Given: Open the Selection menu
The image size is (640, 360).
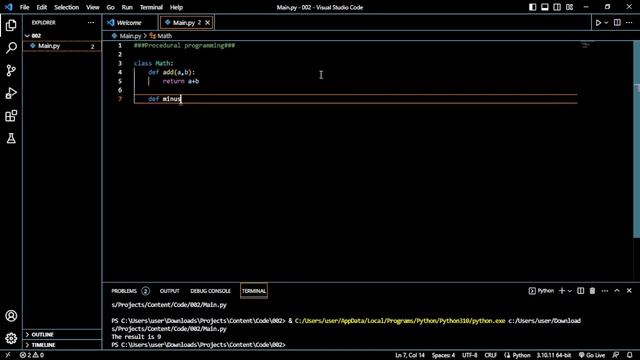Looking at the screenshot, I should [66, 7].
